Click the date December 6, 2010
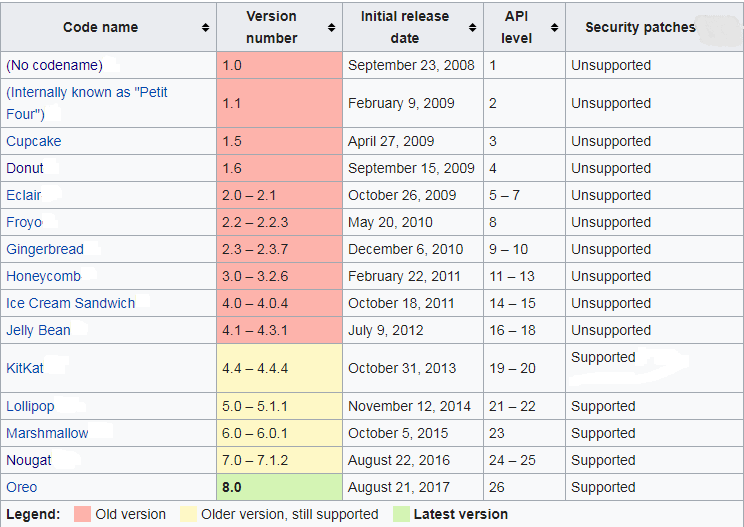 [x=406, y=249]
